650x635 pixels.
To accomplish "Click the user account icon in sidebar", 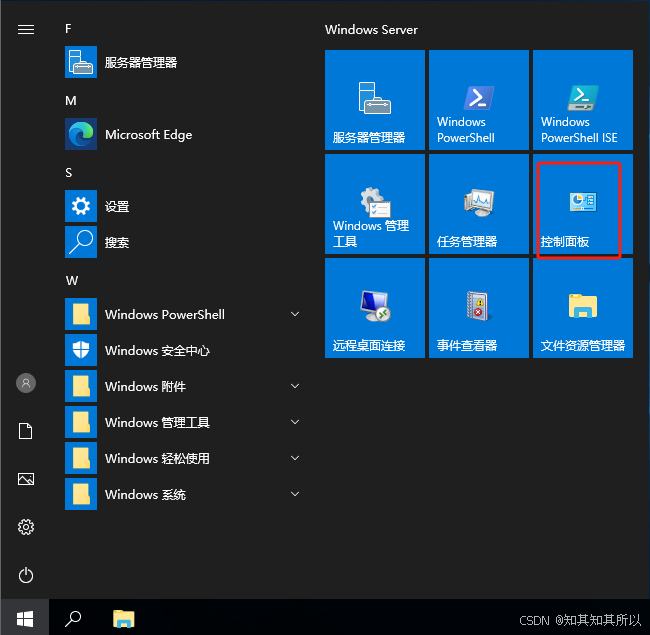I will 26,383.
